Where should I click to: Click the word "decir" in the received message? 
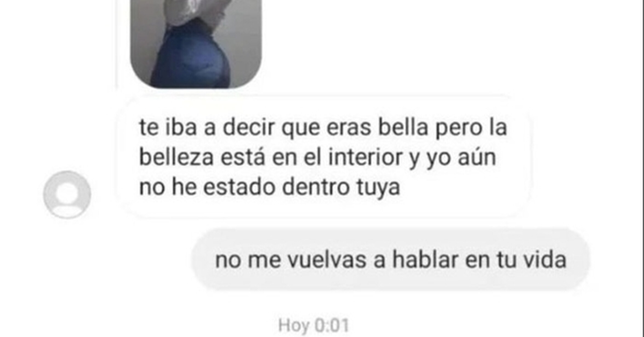click(x=249, y=128)
